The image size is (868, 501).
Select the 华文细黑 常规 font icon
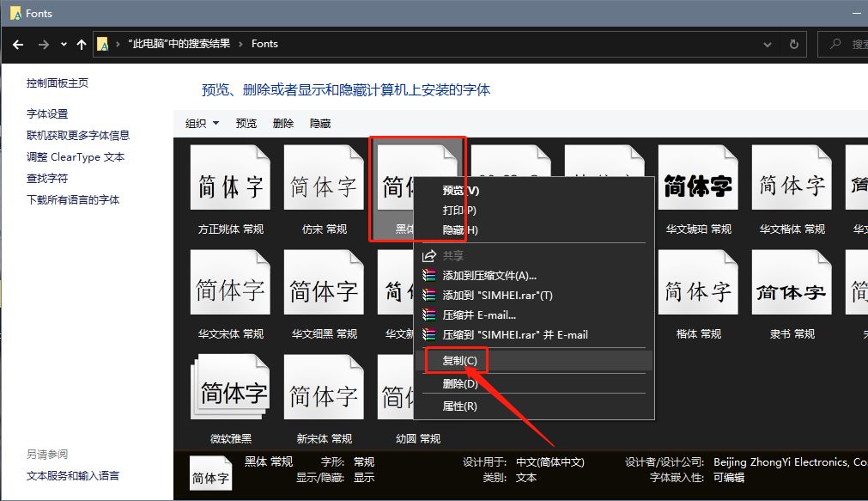click(x=324, y=282)
